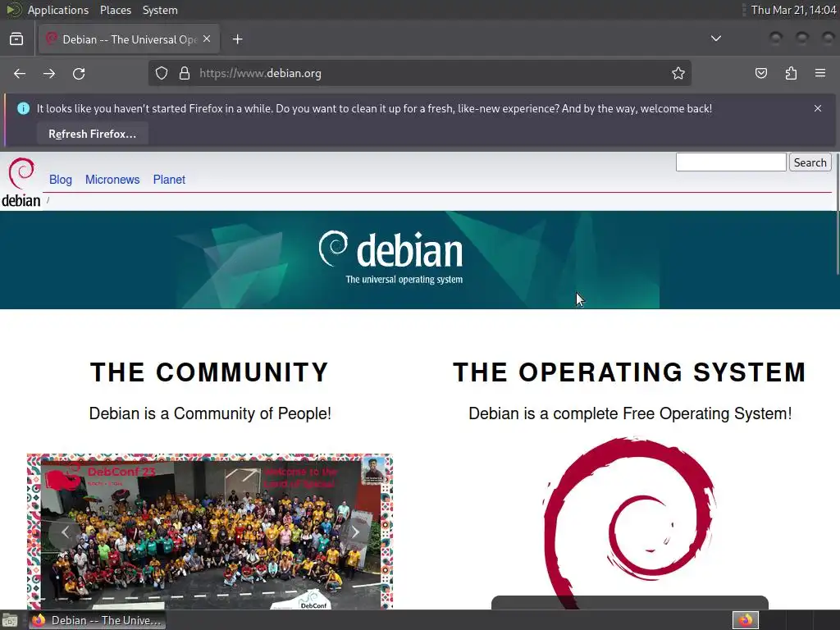Open the System menu

point(160,10)
